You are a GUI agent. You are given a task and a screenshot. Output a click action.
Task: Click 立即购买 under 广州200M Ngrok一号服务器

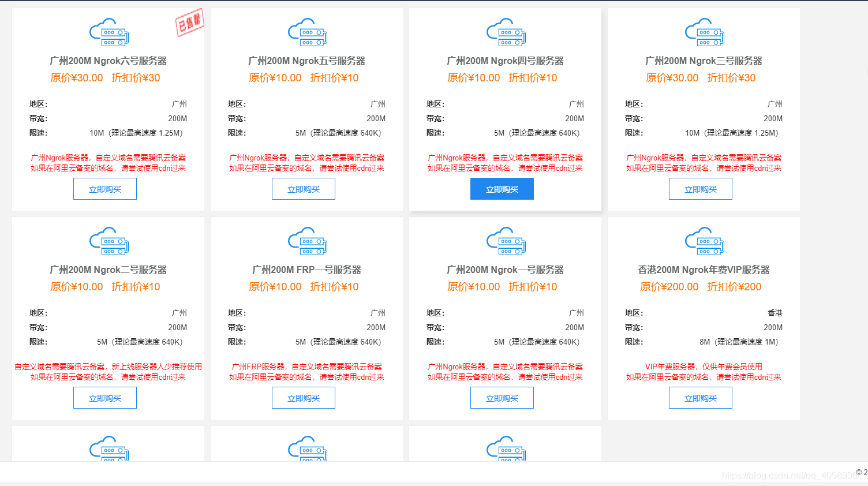click(x=502, y=398)
